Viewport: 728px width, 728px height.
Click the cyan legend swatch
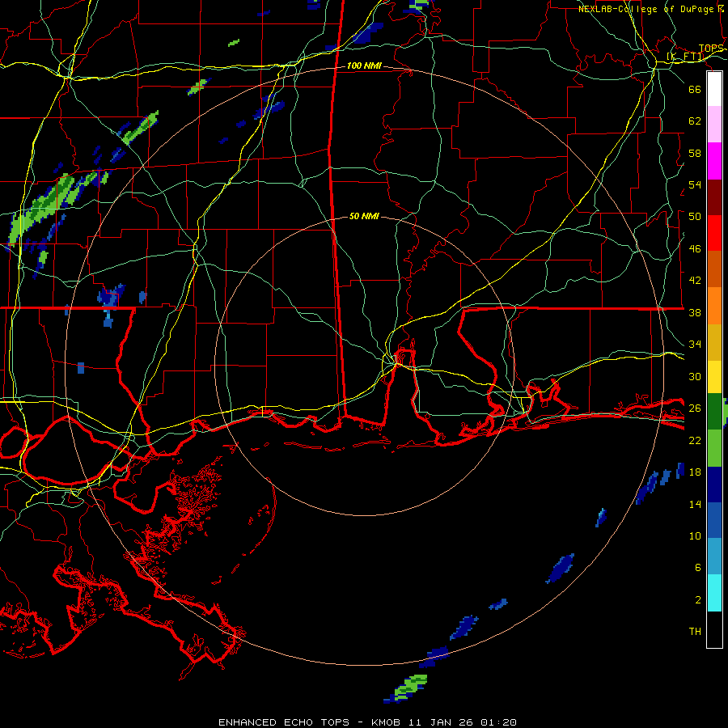click(x=714, y=593)
